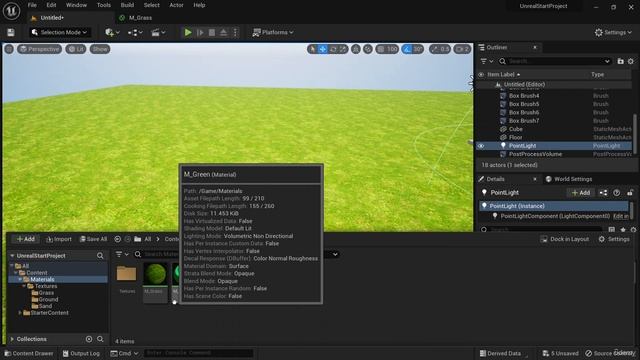640x360 pixels.
Task: Open the File menu
Action: tap(32, 5)
